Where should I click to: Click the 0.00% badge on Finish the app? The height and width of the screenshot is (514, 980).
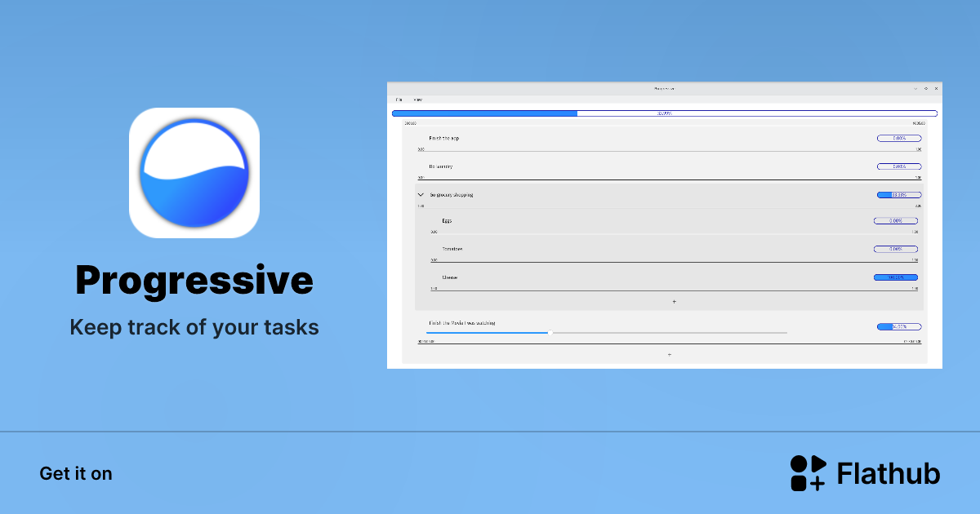click(x=899, y=138)
